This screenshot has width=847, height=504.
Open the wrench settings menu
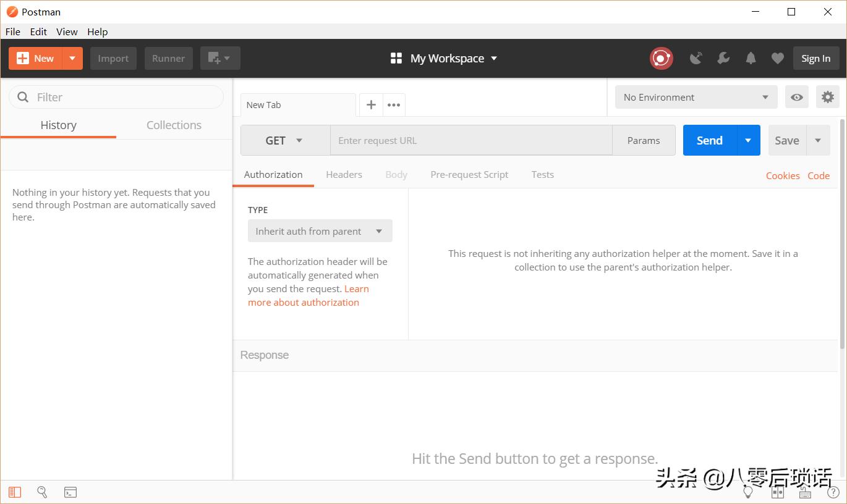(x=723, y=58)
